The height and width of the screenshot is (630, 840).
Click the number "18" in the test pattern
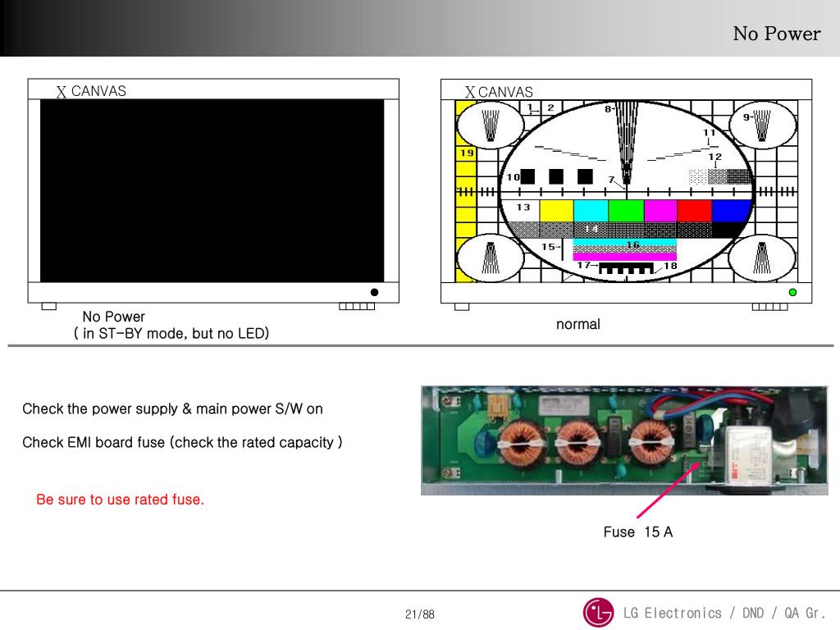pyautogui.click(x=670, y=266)
